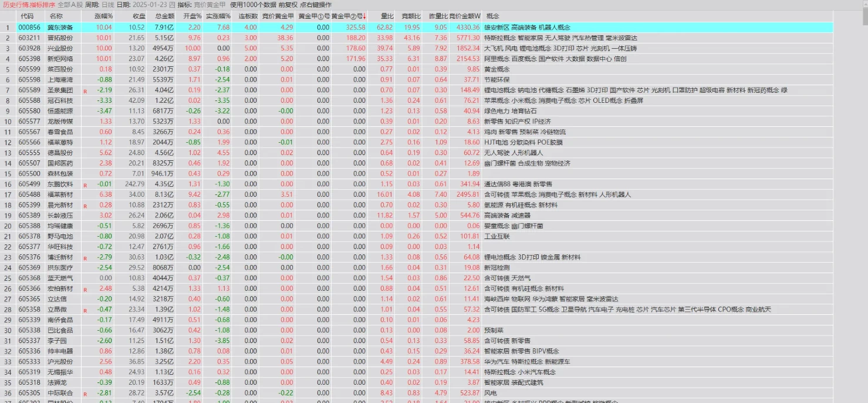Click the R marker beside 圣泉集团
868x403 pixels.
click(x=86, y=90)
